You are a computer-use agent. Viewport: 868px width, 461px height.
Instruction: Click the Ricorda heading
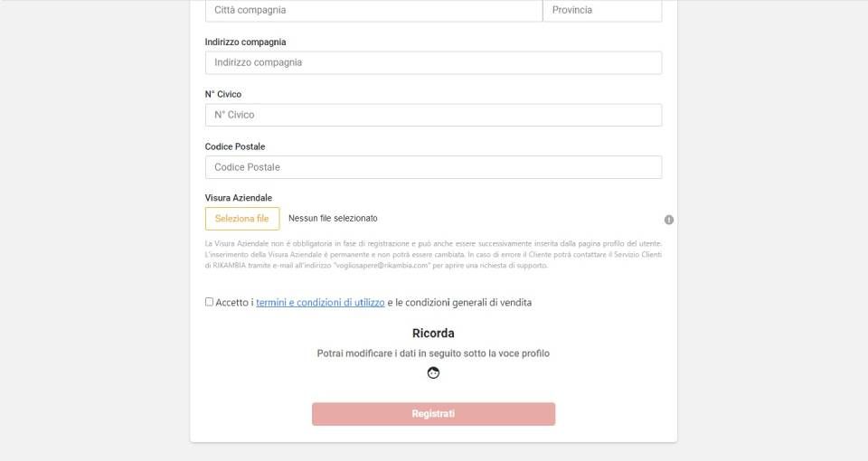pyautogui.click(x=433, y=334)
